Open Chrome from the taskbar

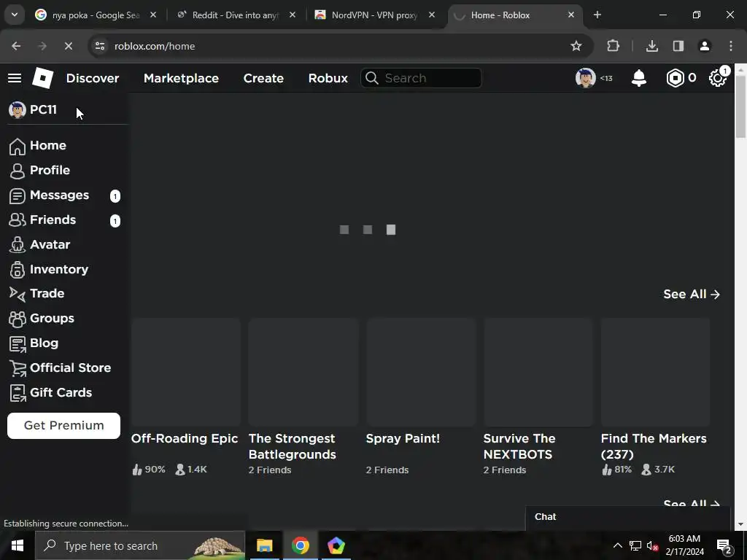[300, 545]
